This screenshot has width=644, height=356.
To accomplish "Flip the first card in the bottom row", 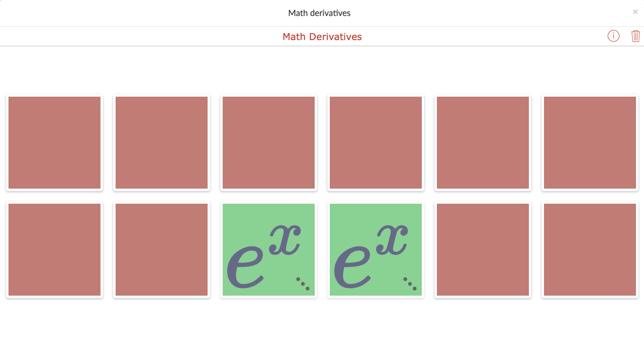I will (x=54, y=250).
